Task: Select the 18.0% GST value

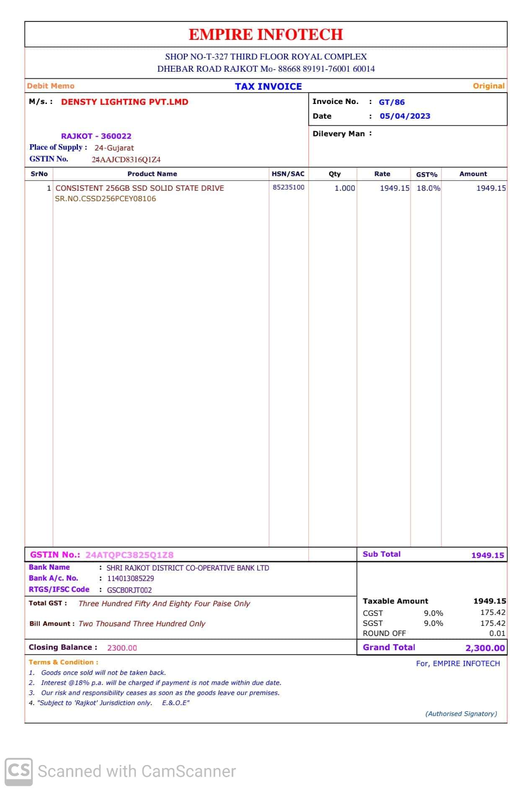Action: (x=428, y=188)
